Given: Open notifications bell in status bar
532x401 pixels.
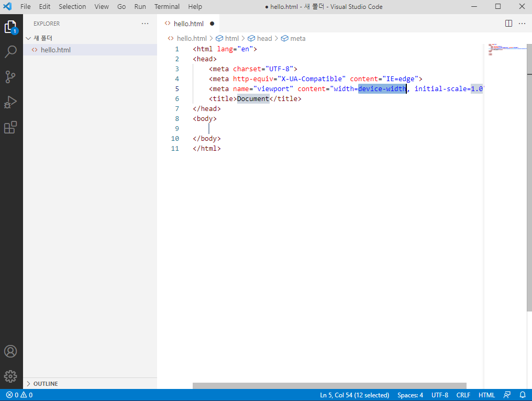Looking at the screenshot, I should pos(523,395).
